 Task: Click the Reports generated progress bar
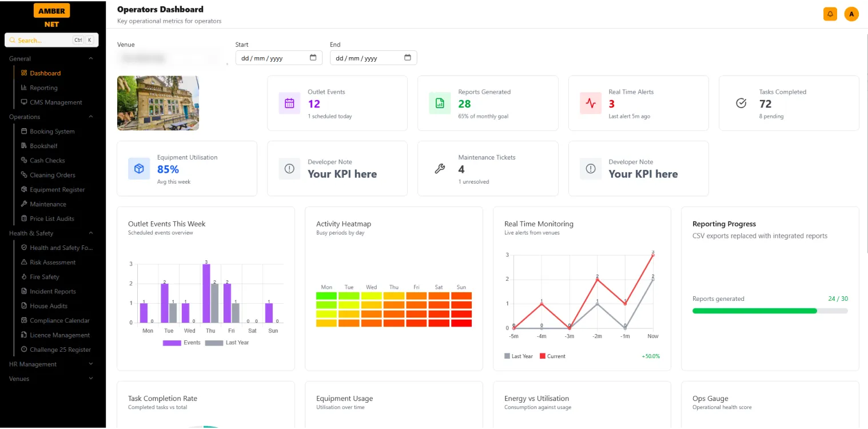[x=770, y=311]
